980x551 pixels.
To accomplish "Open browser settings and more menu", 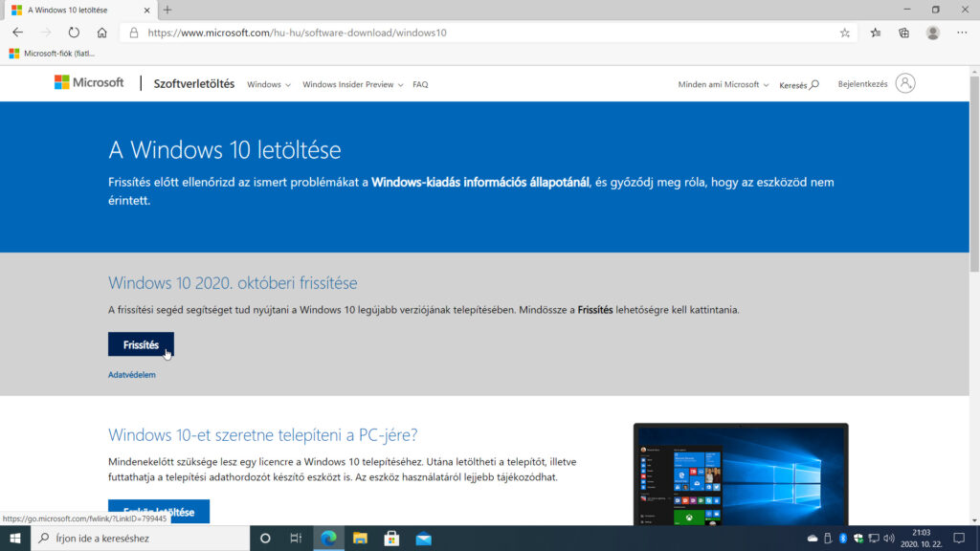I will (x=962, y=33).
